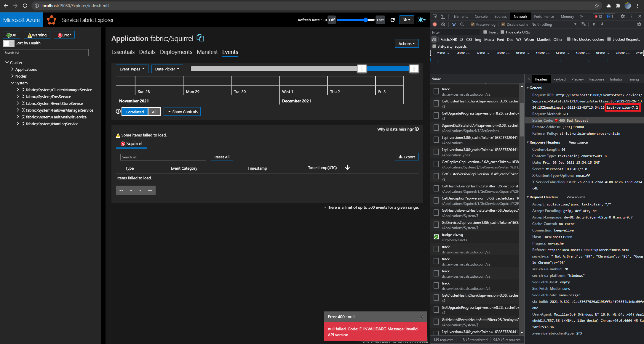Select the inspect element tool in DevTools
The height and width of the screenshot is (344, 644).
(434, 16)
